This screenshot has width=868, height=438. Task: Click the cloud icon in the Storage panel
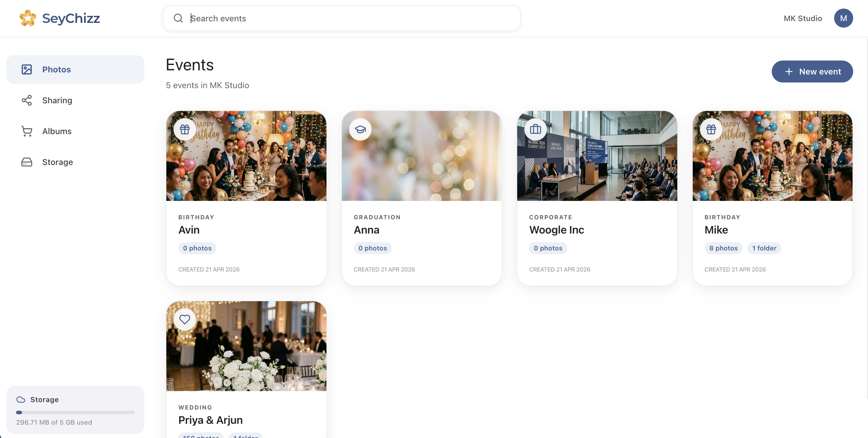(x=20, y=400)
